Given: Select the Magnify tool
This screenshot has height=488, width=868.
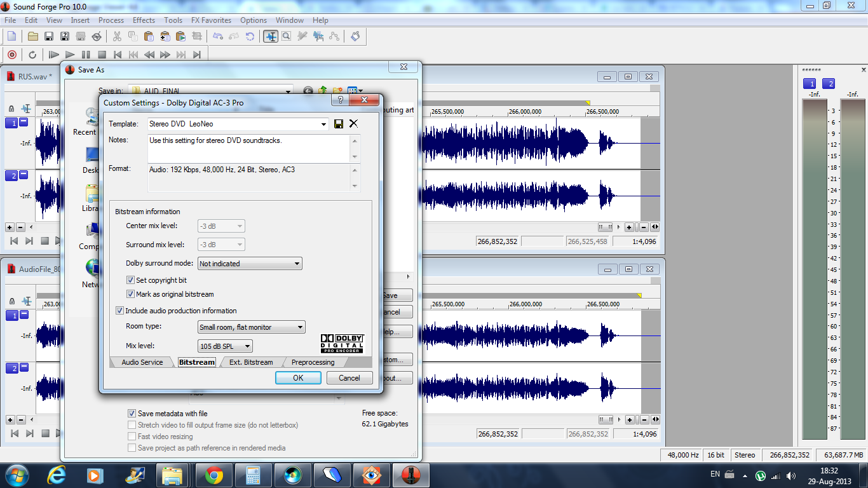Looking at the screenshot, I should tap(287, 36).
